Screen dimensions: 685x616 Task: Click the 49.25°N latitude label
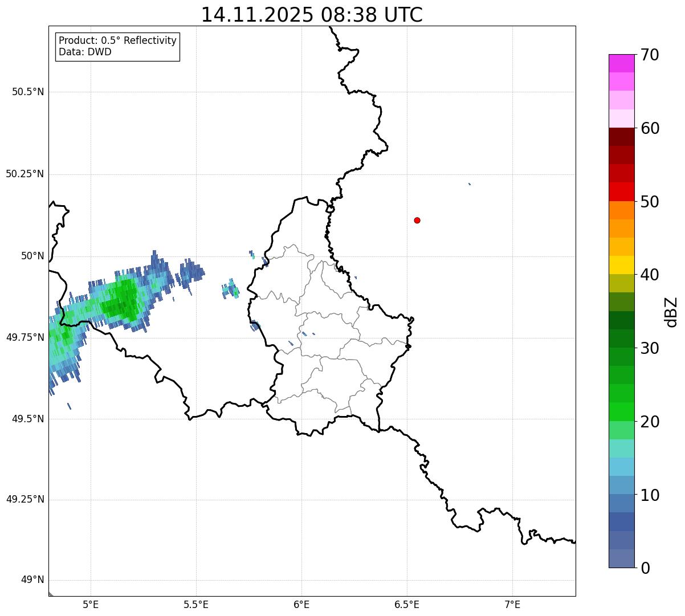click(25, 499)
